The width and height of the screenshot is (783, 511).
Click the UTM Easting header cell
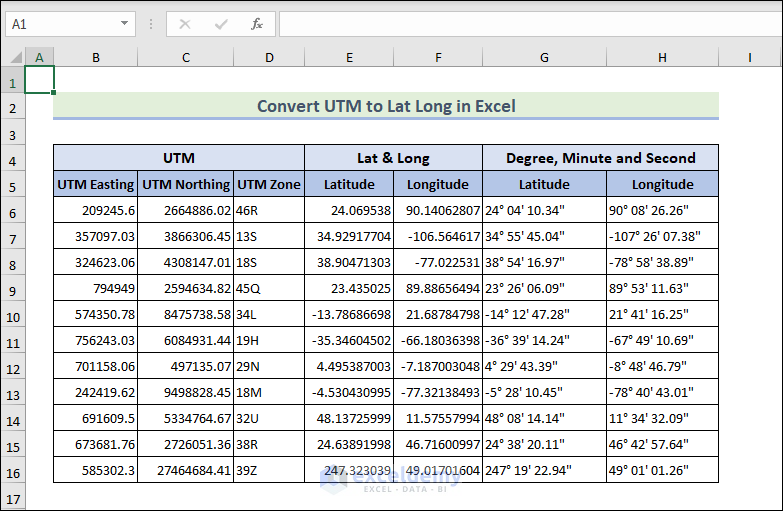[x=95, y=184]
